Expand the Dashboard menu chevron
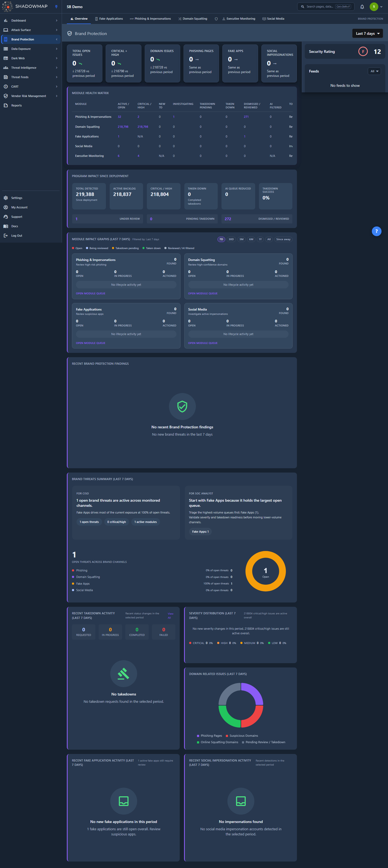 (x=57, y=20)
